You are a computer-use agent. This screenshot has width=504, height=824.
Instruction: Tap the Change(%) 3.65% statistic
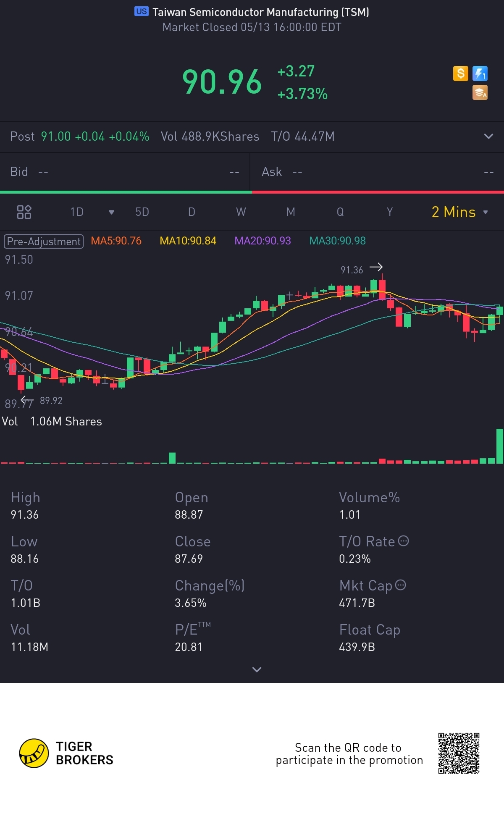pos(210,594)
